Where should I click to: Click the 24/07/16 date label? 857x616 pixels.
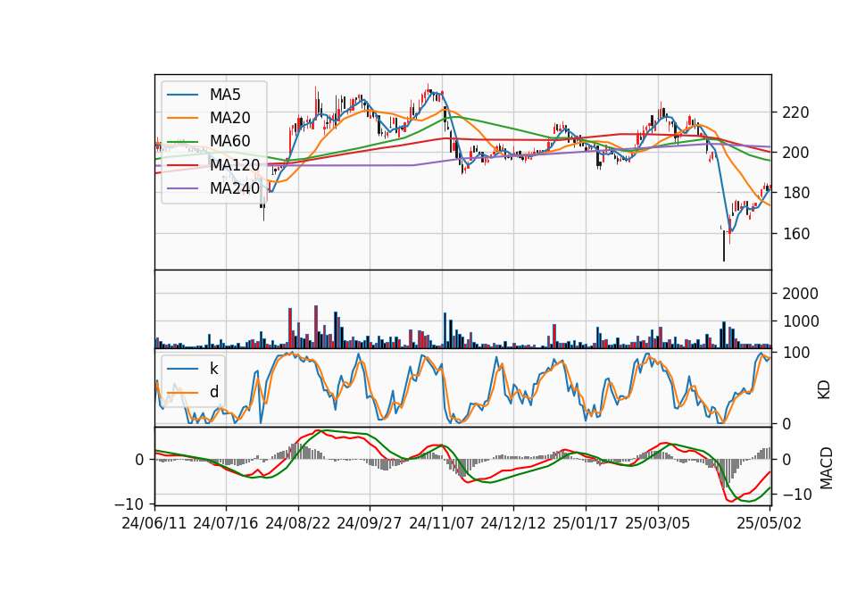[225, 523]
